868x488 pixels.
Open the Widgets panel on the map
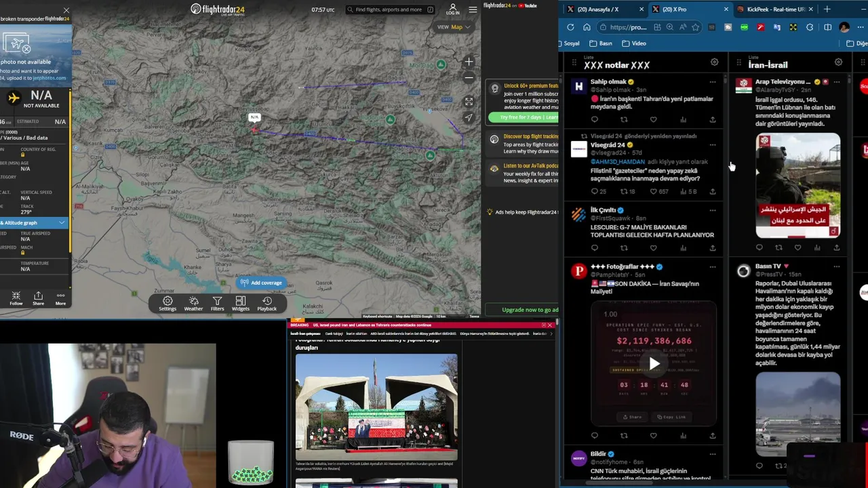point(241,304)
